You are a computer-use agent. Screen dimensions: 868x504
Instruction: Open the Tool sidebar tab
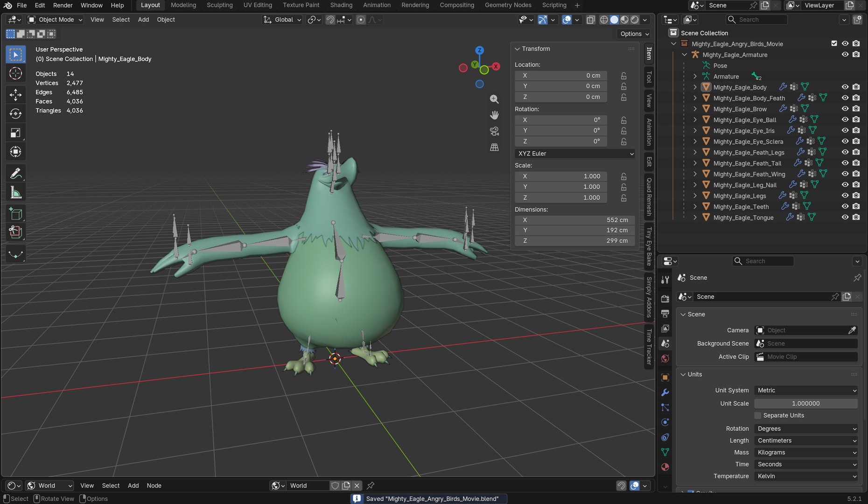(649, 77)
